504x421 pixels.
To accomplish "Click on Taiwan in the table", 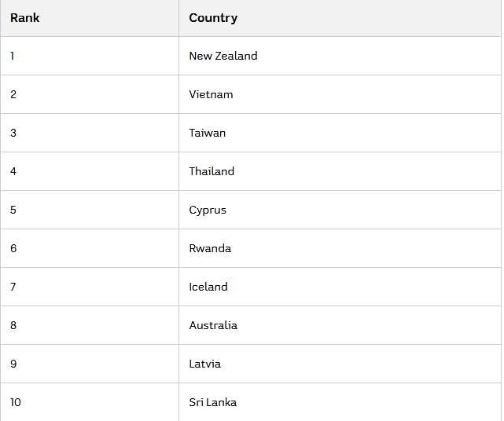I will 208,133.
